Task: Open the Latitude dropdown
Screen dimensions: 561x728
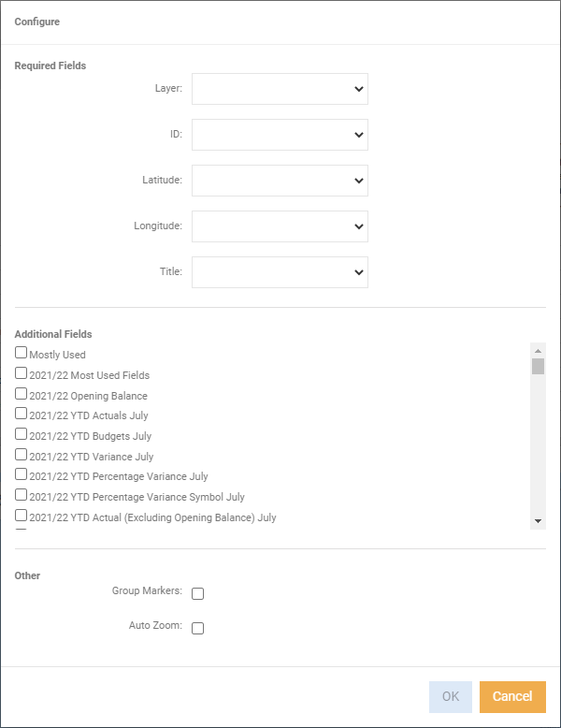Action: [280, 181]
